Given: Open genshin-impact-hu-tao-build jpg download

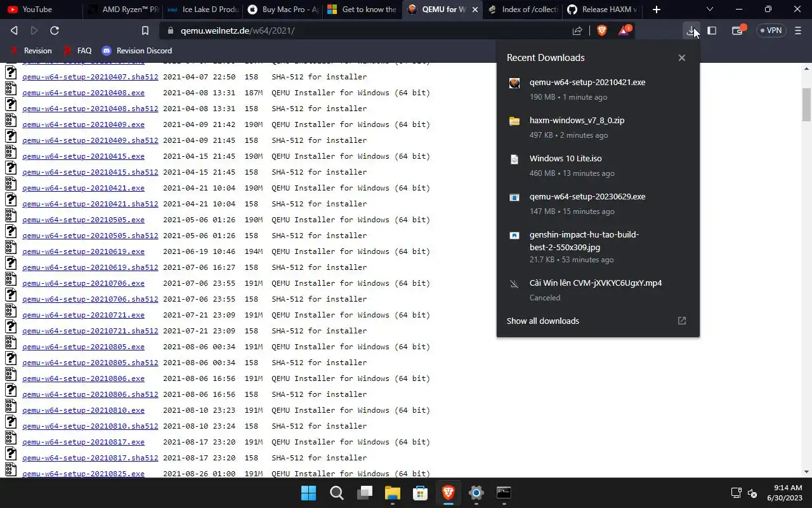Looking at the screenshot, I should (598, 246).
